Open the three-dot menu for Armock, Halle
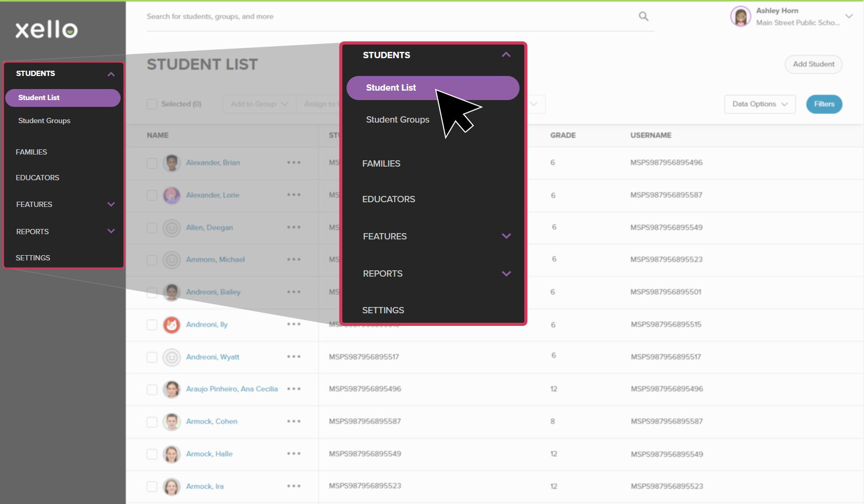This screenshot has width=864, height=504. [x=294, y=454]
